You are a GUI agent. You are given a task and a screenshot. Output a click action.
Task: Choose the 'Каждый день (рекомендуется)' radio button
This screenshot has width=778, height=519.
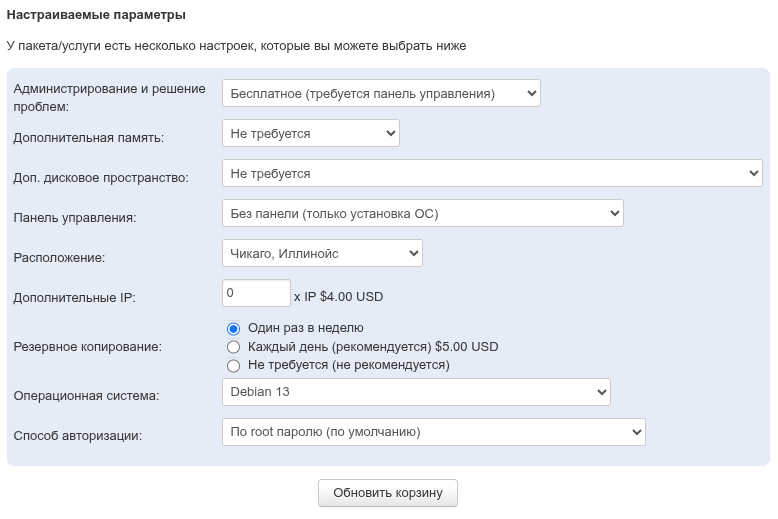pyautogui.click(x=234, y=347)
